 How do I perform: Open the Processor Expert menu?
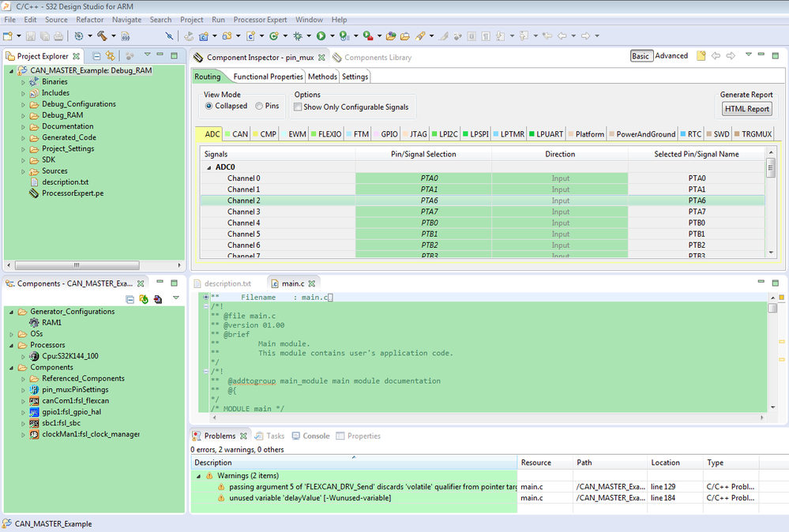[260, 20]
